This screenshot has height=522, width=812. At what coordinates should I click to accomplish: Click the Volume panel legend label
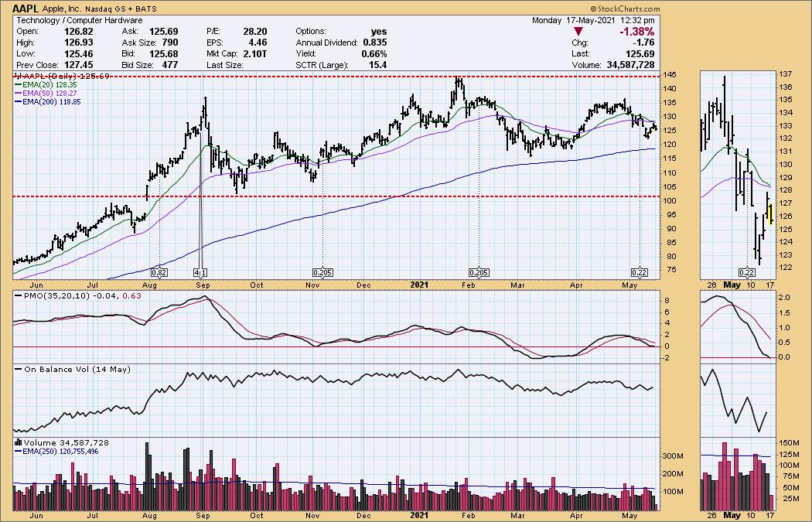62,443
